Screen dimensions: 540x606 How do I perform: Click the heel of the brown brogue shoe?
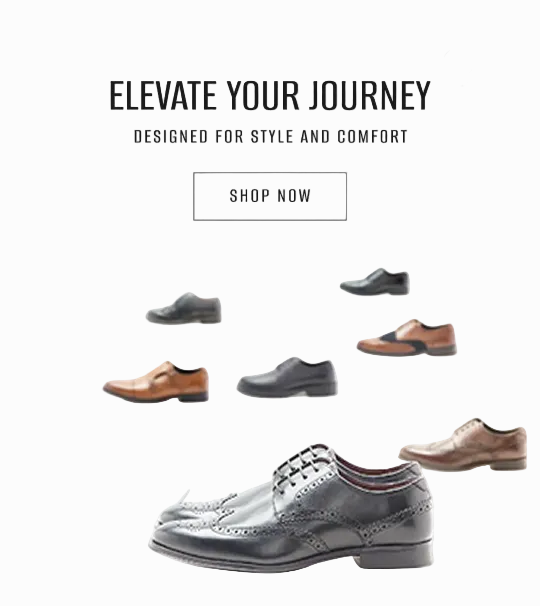(508, 463)
